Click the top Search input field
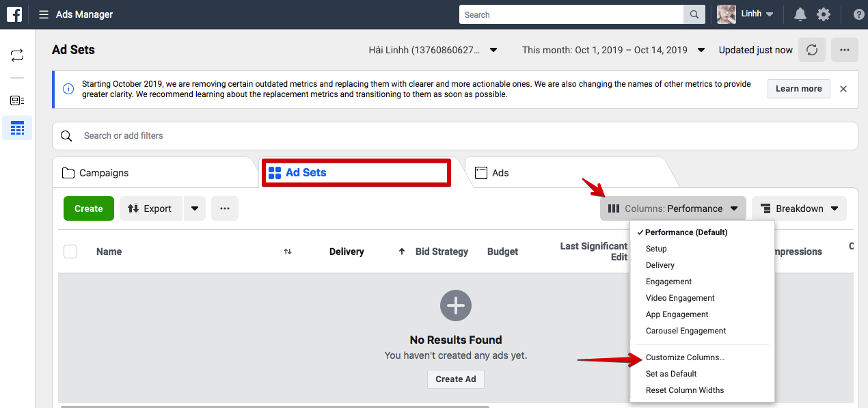Viewport: 868px width, 408px height. [571, 14]
